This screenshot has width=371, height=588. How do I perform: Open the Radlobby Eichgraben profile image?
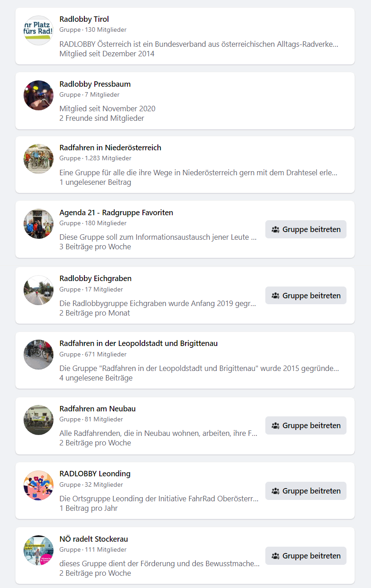pyautogui.click(x=39, y=290)
